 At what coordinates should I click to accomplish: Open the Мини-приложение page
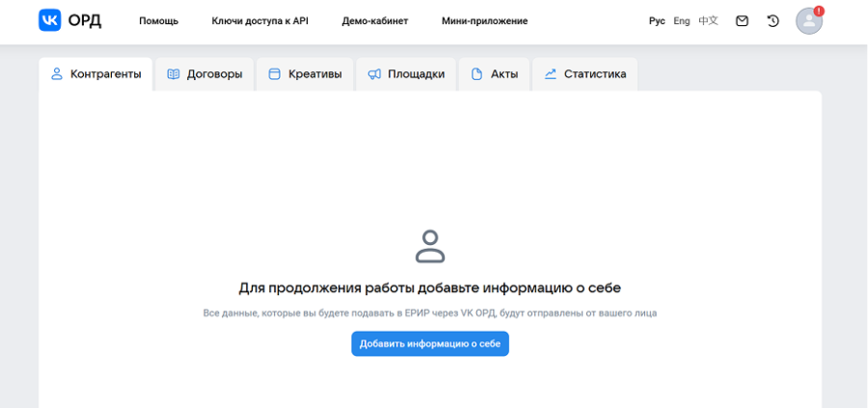[484, 20]
